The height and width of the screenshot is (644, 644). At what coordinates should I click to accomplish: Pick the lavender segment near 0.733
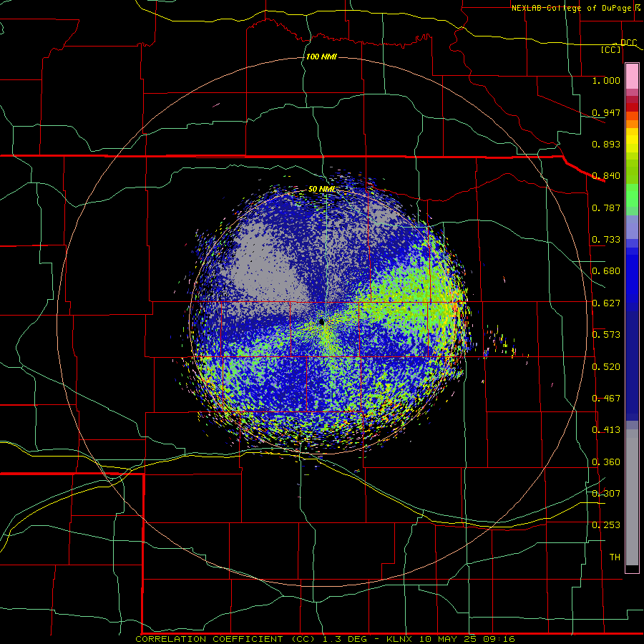632,227
